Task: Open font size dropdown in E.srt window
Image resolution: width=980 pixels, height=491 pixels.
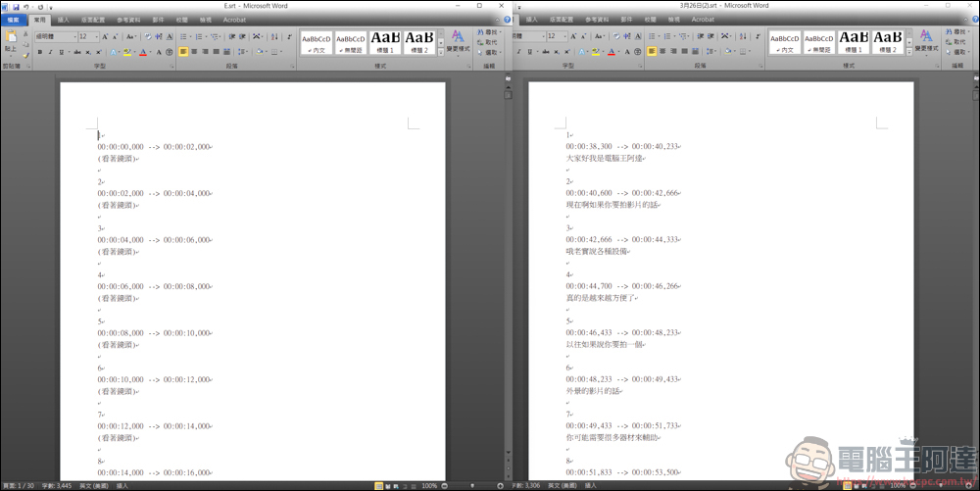Action: click(97, 36)
